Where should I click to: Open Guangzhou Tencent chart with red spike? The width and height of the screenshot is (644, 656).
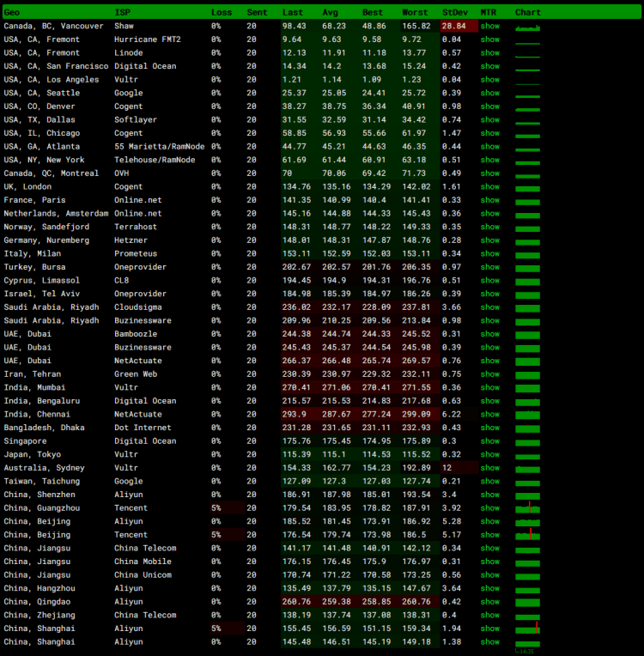[x=528, y=508]
